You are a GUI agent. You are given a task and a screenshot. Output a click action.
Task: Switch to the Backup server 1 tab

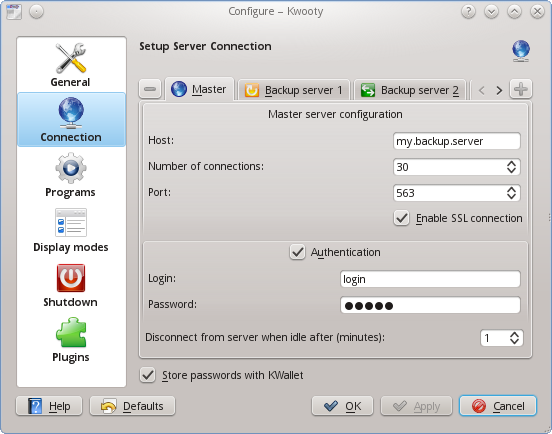(294, 90)
